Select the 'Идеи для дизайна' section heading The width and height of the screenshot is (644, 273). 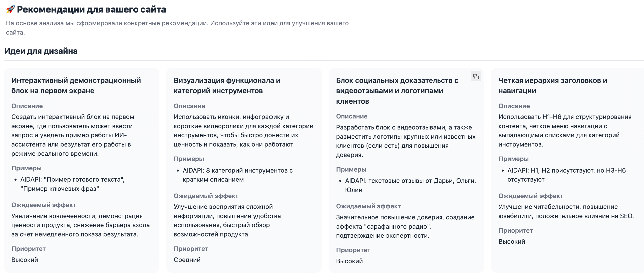point(41,51)
